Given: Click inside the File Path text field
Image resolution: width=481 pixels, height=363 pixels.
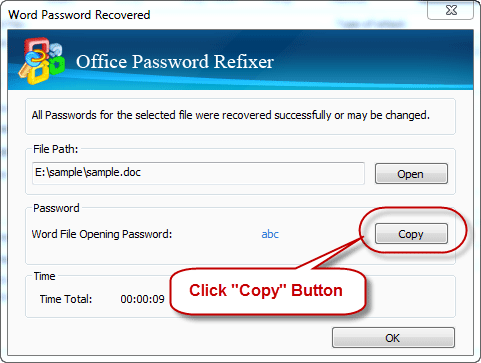Looking at the screenshot, I should 198,173.
